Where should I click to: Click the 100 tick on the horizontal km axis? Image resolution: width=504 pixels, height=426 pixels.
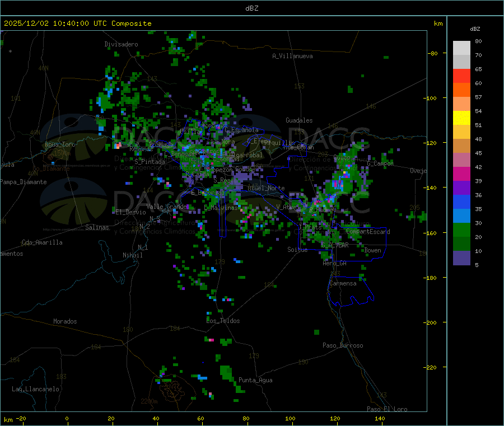click(290, 418)
